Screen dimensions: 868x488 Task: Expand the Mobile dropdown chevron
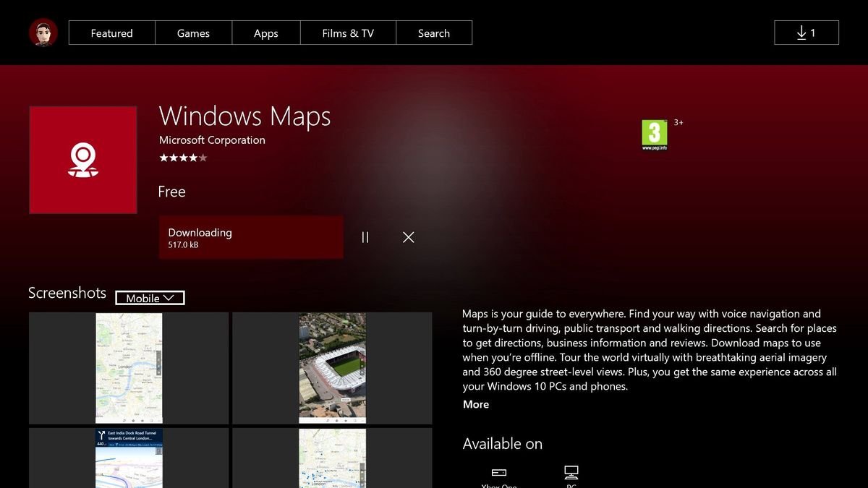[169, 298]
